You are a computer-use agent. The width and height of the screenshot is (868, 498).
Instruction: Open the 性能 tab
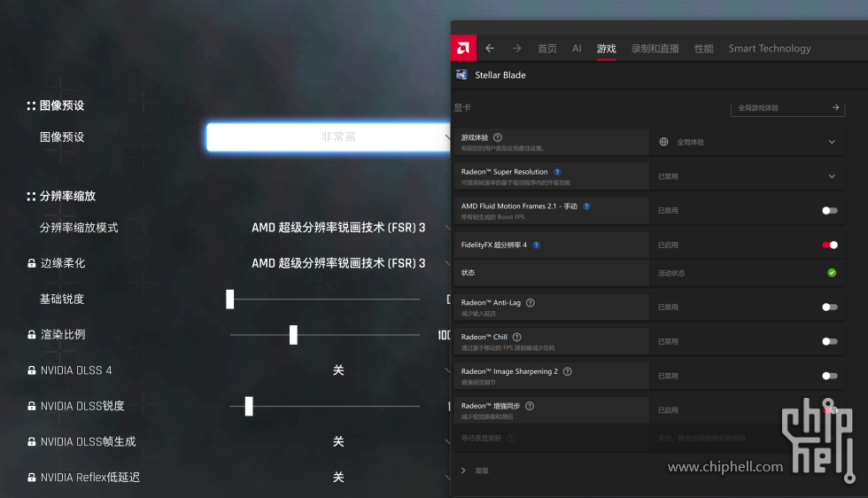coord(703,48)
